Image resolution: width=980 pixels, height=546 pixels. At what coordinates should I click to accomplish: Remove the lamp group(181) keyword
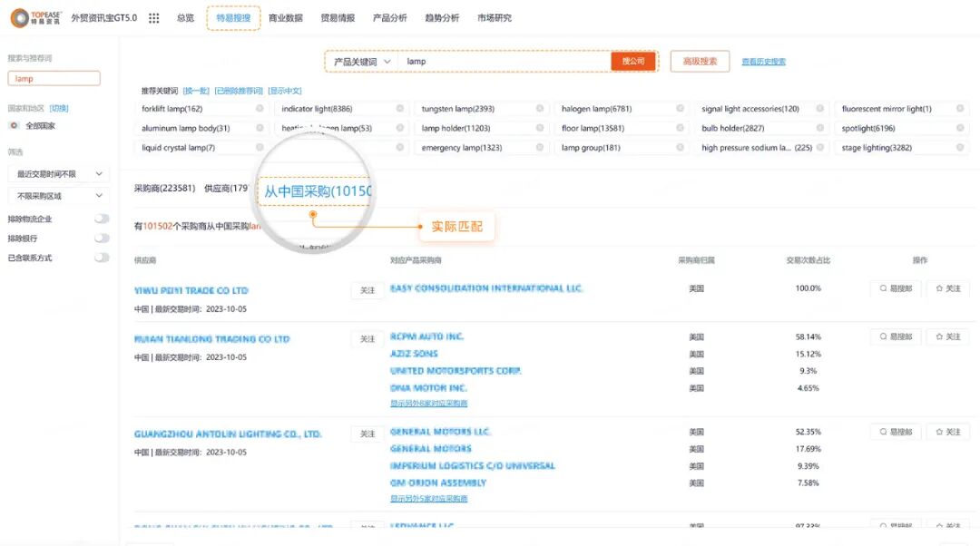coord(680,148)
